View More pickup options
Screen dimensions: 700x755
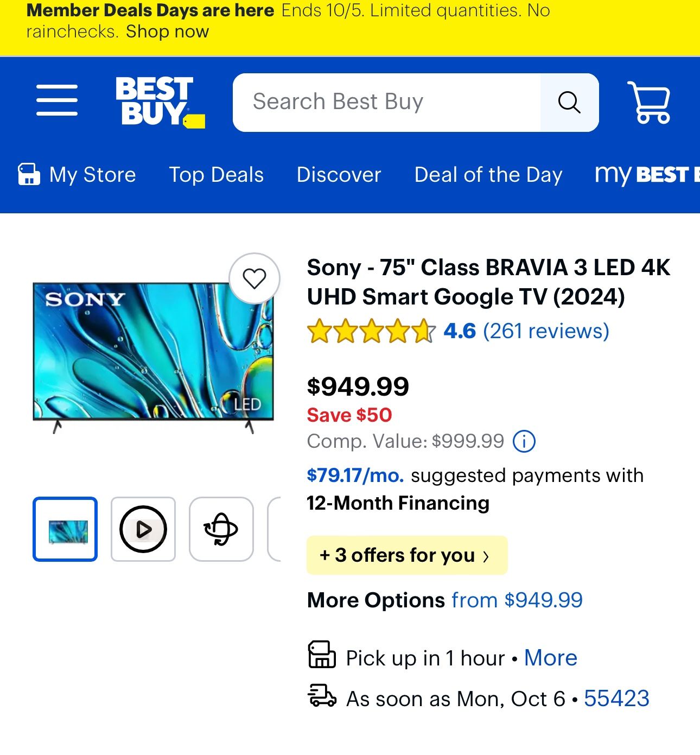[550, 658]
